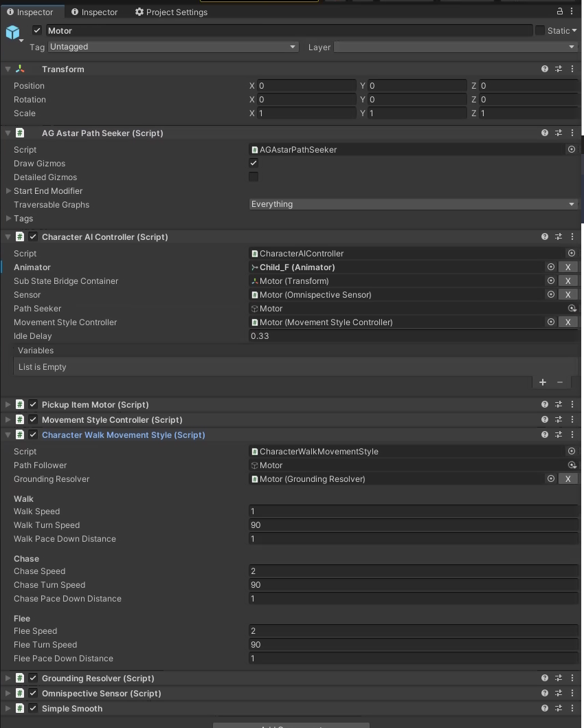
Task: Disable the Draw Gizmos checkbox
Action: click(253, 163)
